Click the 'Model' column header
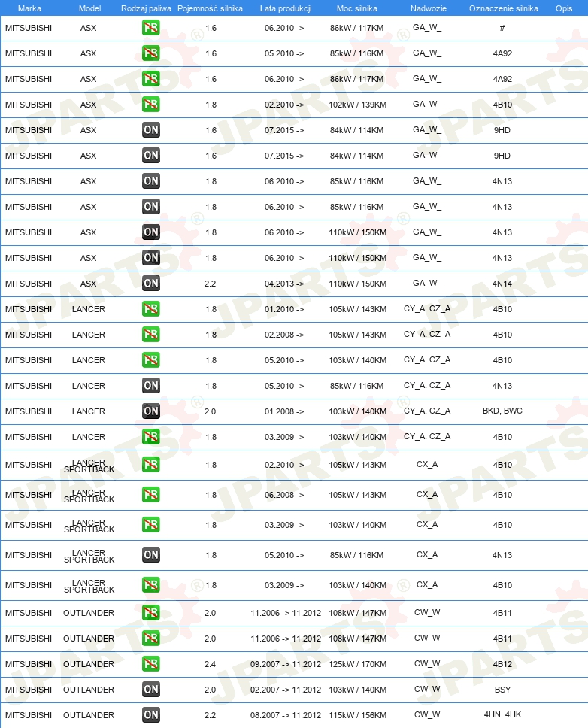 click(90, 8)
